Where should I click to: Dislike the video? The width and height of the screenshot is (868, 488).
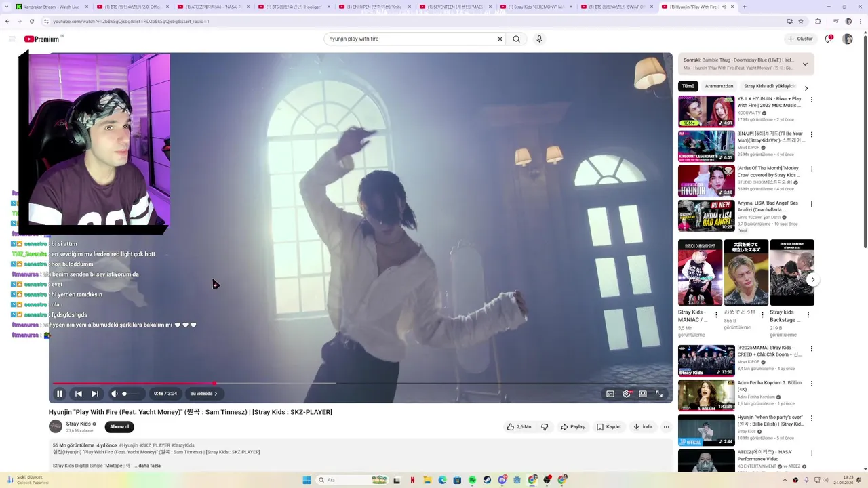click(x=545, y=427)
